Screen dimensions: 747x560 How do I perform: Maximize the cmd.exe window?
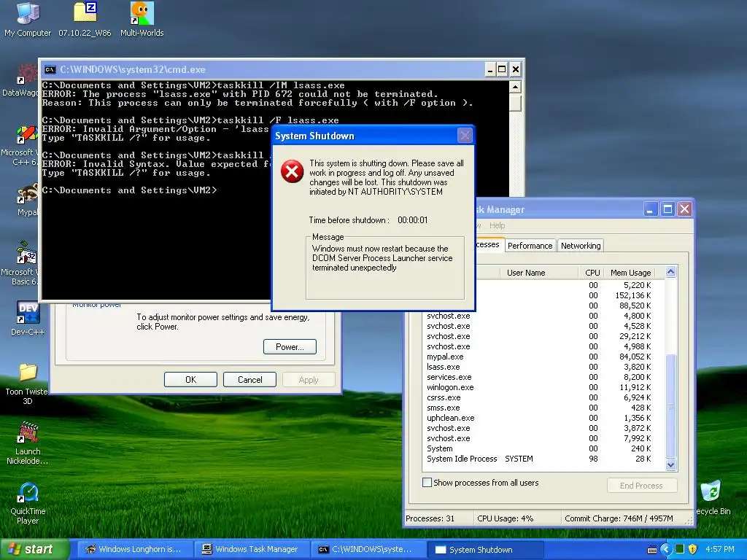(x=502, y=69)
